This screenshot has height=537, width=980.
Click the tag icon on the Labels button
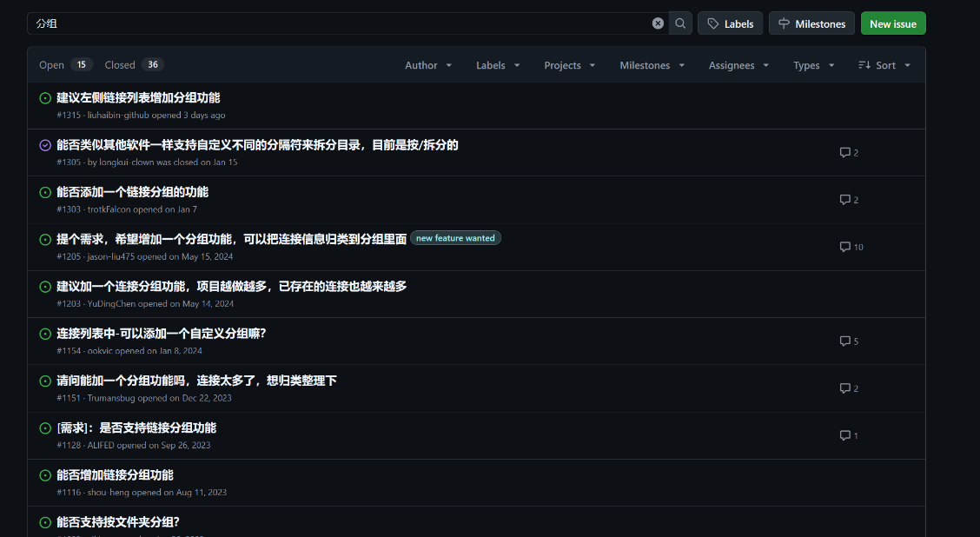click(x=711, y=23)
